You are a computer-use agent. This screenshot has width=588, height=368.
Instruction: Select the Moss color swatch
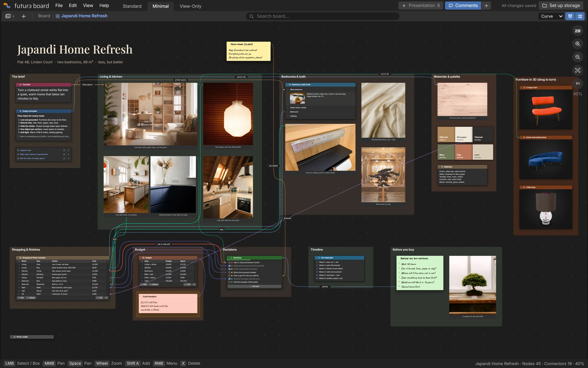[446, 152]
